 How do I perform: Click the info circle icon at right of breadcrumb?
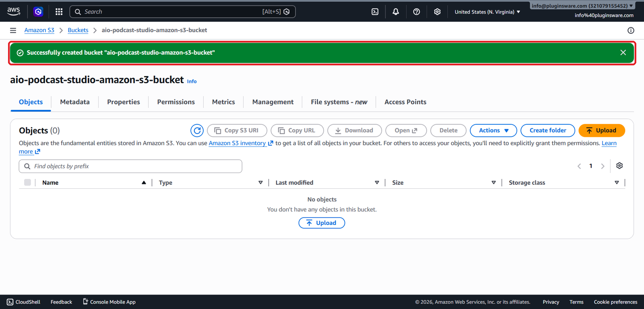(631, 30)
